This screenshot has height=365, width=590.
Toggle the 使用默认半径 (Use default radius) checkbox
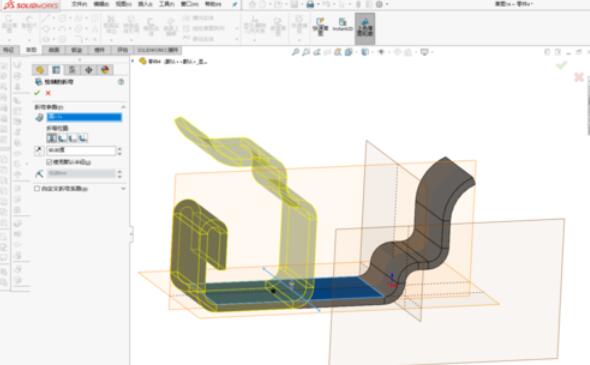pos(49,162)
